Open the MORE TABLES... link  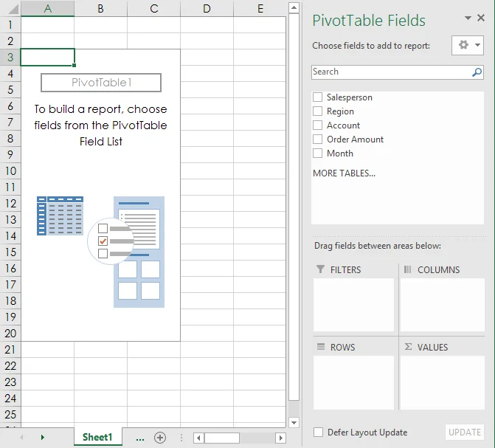click(x=344, y=173)
